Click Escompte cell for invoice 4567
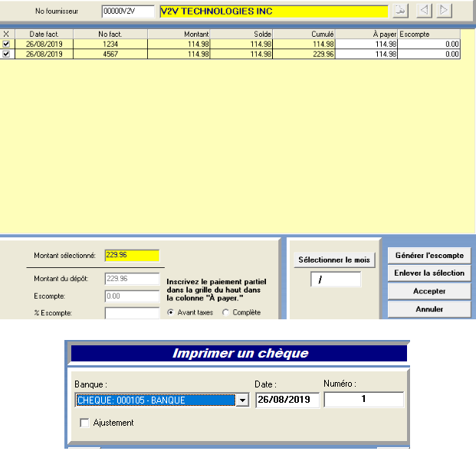 point(428,54)
